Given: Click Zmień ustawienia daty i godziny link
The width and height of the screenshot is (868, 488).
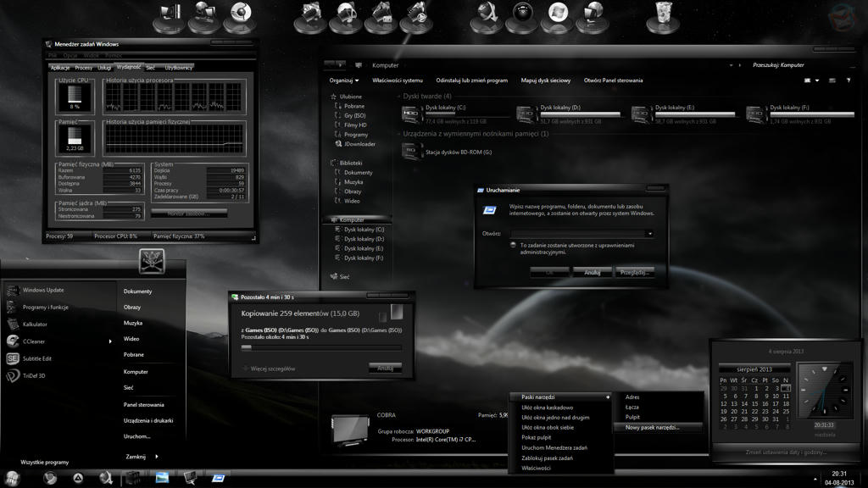Looking at the screenshot, I should tap(786, 452).
